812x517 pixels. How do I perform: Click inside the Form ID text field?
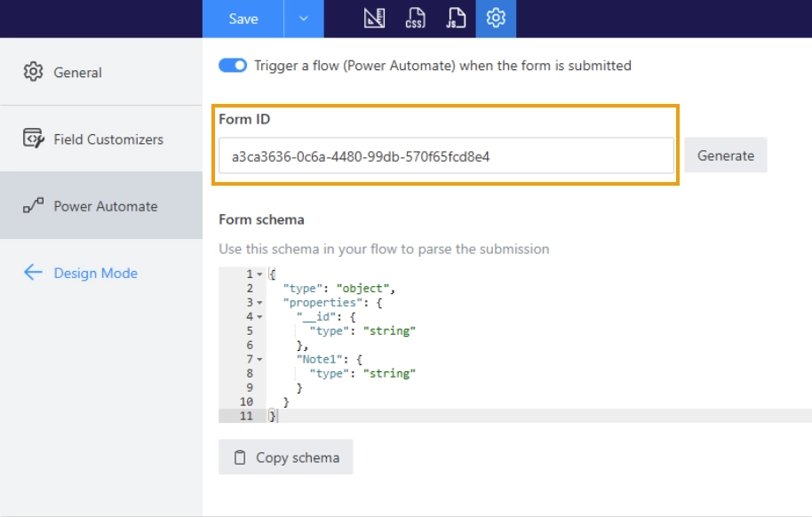click(446, 156)
